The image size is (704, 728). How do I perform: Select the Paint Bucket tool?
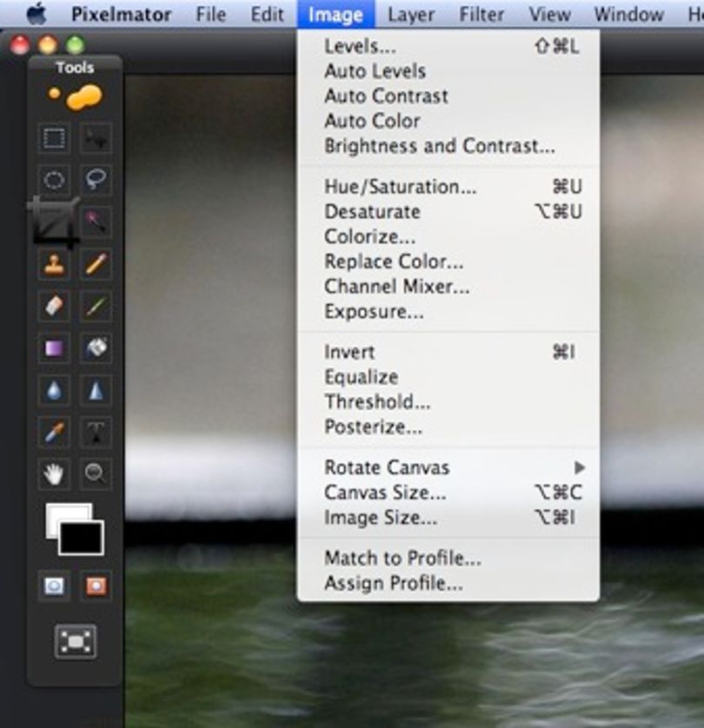pyautogui.click(x=96, y=347)
